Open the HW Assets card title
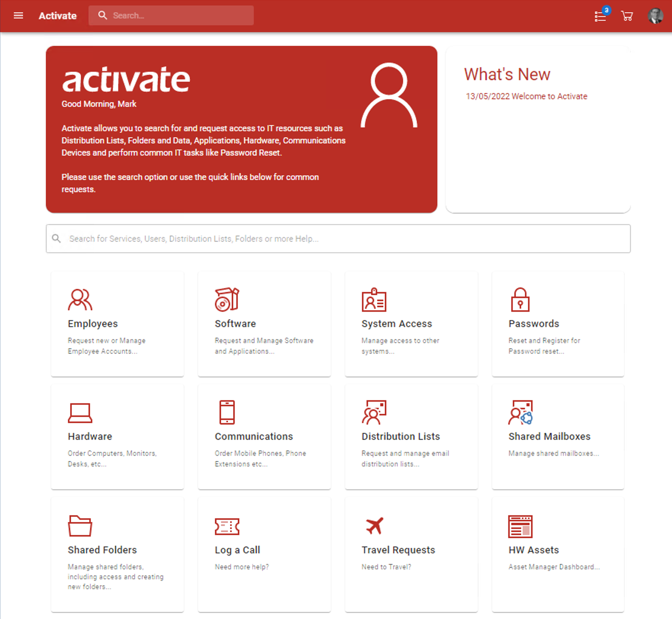This screenshot has width=672, height=619. [534, 550]
